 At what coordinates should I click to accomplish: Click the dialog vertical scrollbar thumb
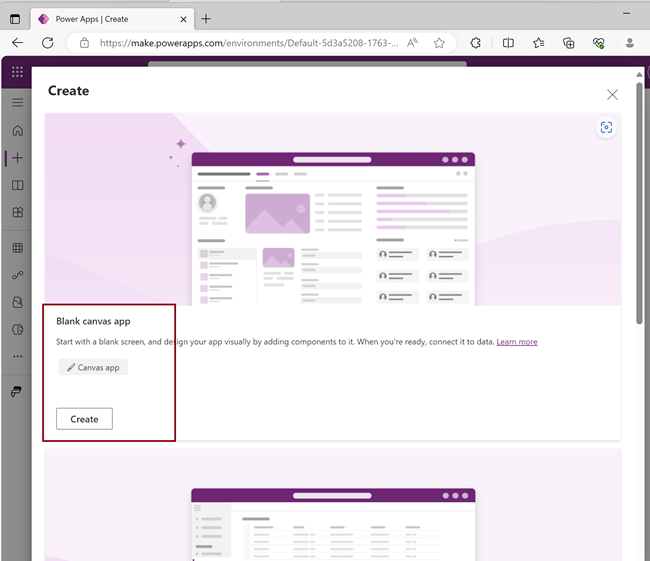pyautogui.click(x=639, y=203)
